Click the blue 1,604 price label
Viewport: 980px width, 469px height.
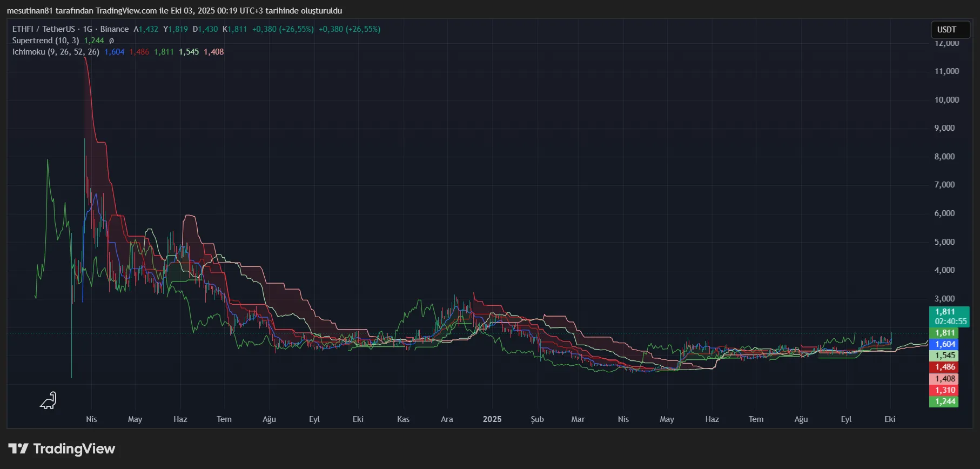click(944, 344)
